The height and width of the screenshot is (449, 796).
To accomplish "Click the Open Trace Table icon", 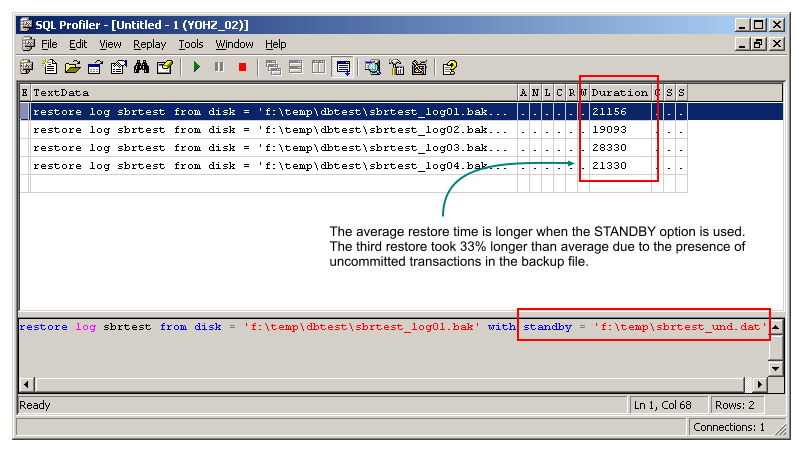I will pyautogui.click(x=95, y=67).
